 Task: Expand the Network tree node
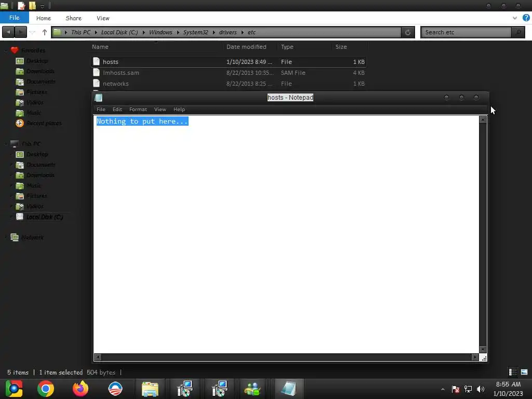click(6, 237)
